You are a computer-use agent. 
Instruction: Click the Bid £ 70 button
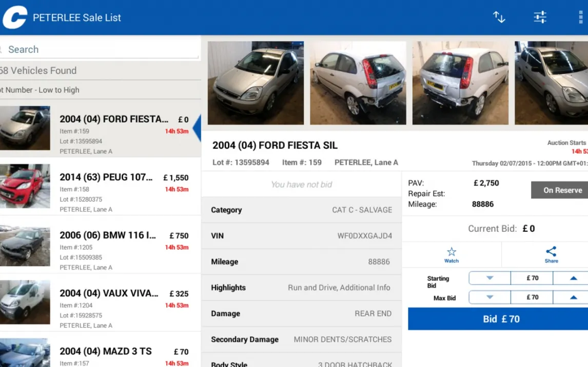point(501,319)
